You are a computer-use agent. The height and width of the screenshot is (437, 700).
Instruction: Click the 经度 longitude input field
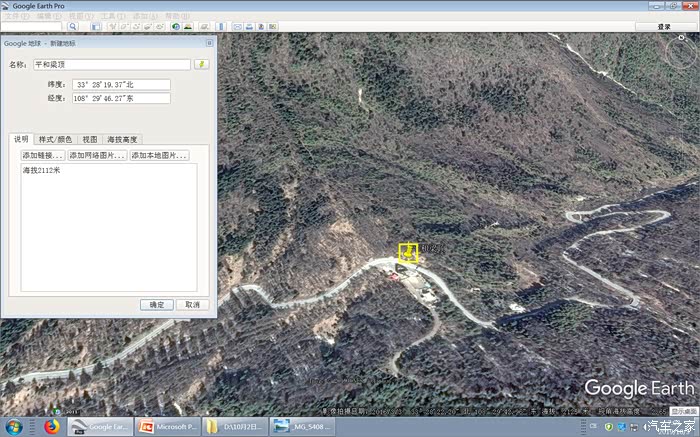tap(121, 98)
